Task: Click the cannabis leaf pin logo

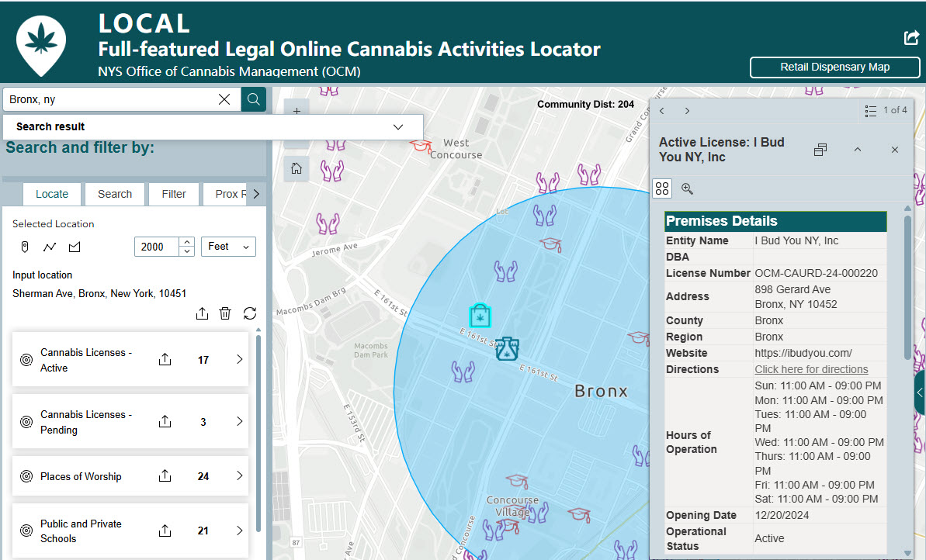Action: [x=40, y=45]
